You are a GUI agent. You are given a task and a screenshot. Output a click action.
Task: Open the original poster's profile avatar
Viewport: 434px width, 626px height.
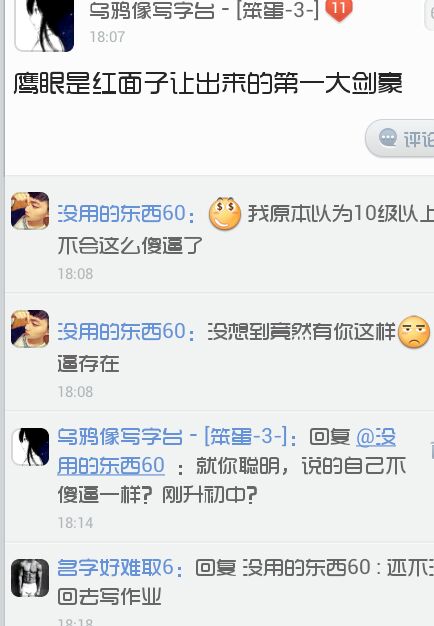[x=44, y=25]
